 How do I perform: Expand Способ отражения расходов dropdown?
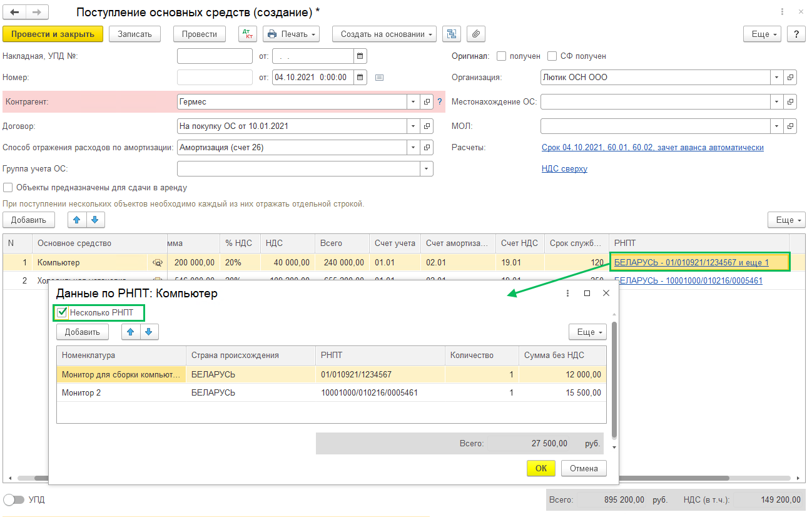(x=413, y=147)
